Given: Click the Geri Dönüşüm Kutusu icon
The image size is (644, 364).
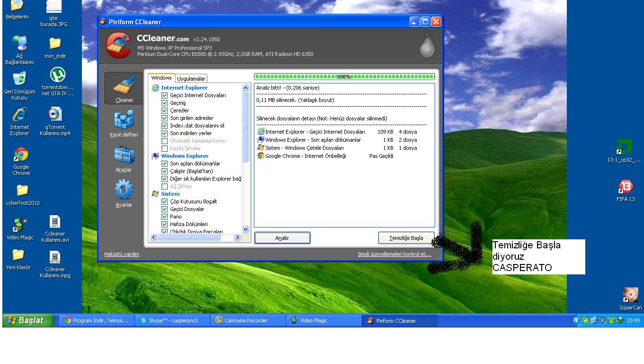Looking at the screenshot, I should point(19,79).
